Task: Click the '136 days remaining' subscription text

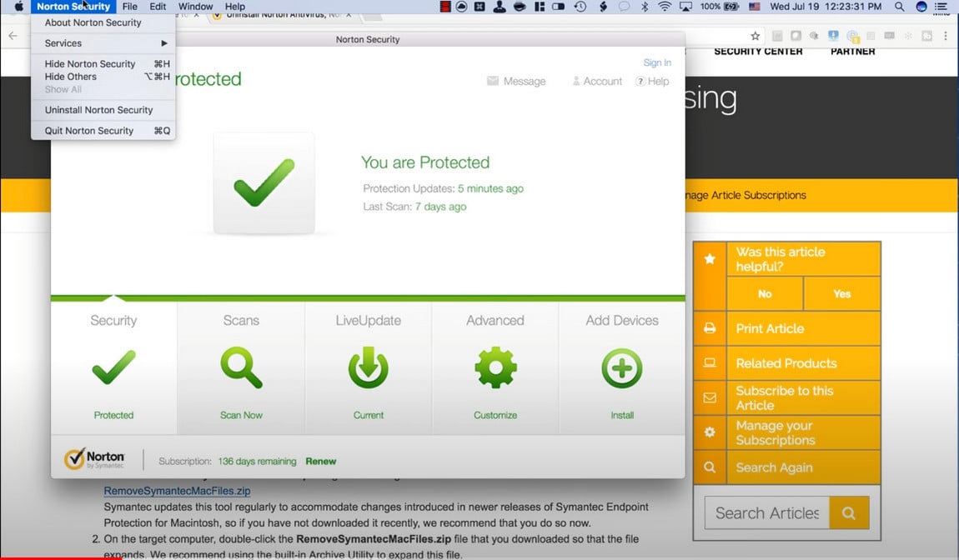Action: [x=257, y=461]
